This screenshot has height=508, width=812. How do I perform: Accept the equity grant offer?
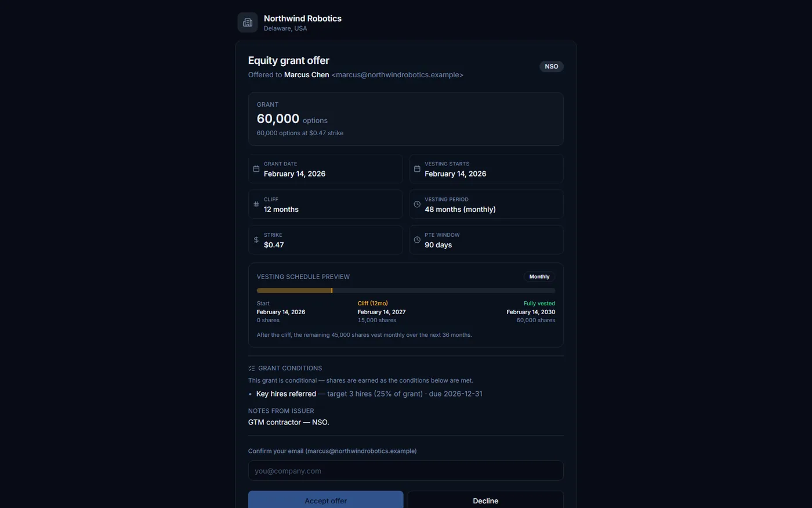click(326, 500)
